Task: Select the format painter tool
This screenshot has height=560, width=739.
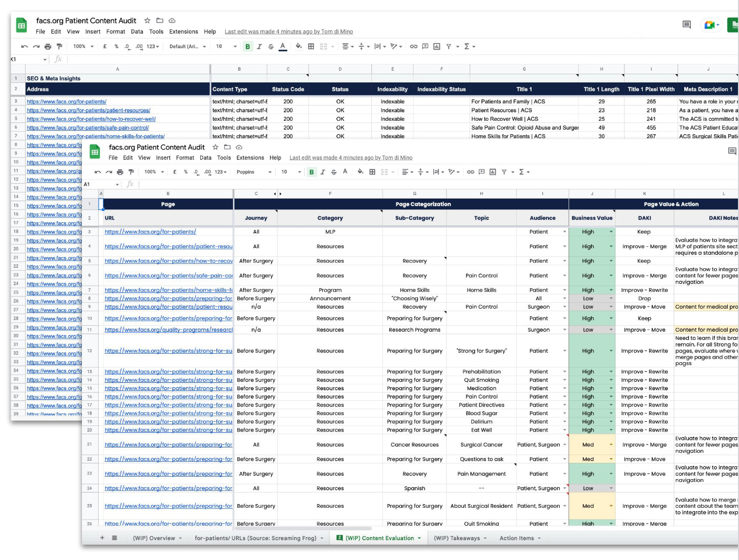Action: (x=131, y=171)
